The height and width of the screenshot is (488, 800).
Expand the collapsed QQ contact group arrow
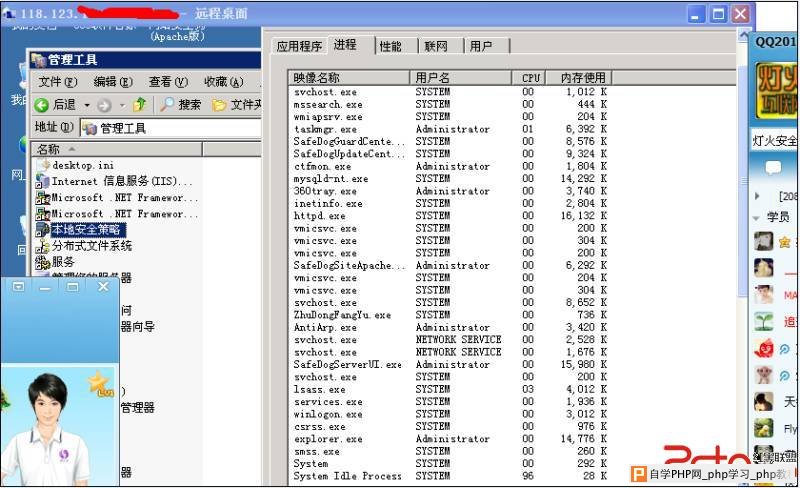[x=757, y=196]
